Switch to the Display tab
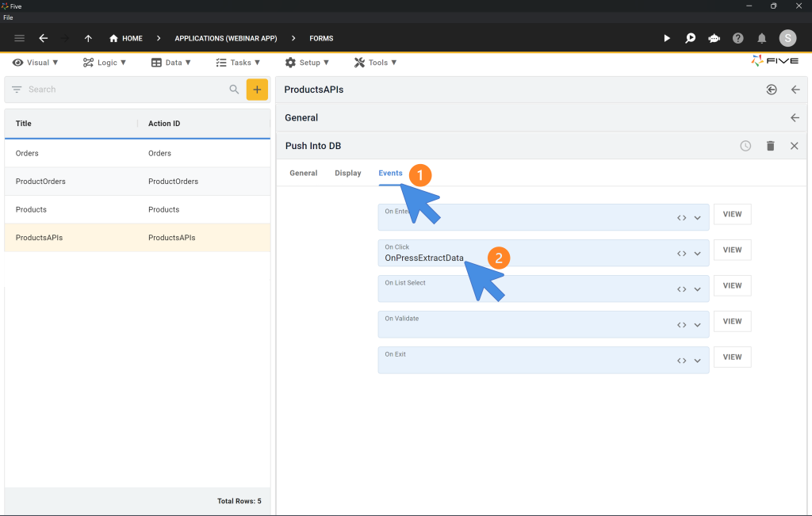This screenshot has height=516, width=812. tap(347, 173)
